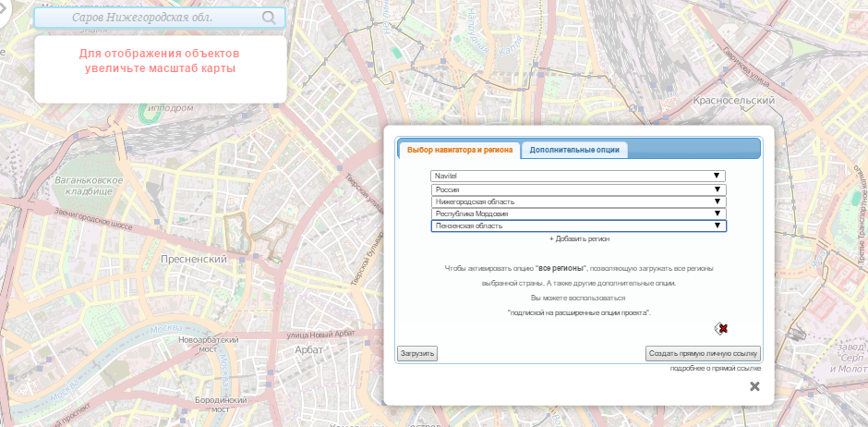
Task: Close the dialog with the gray X
Action: (x=754, y=386)
